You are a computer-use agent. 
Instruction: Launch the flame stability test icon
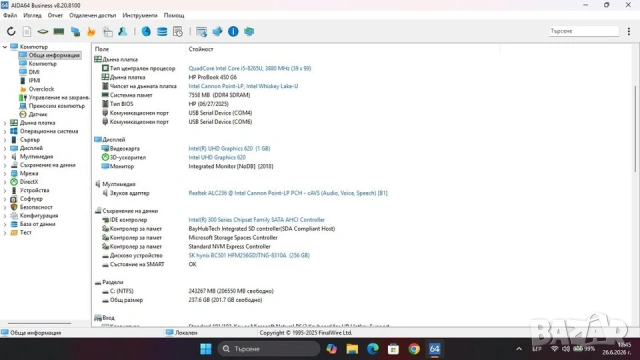point(91,31)
